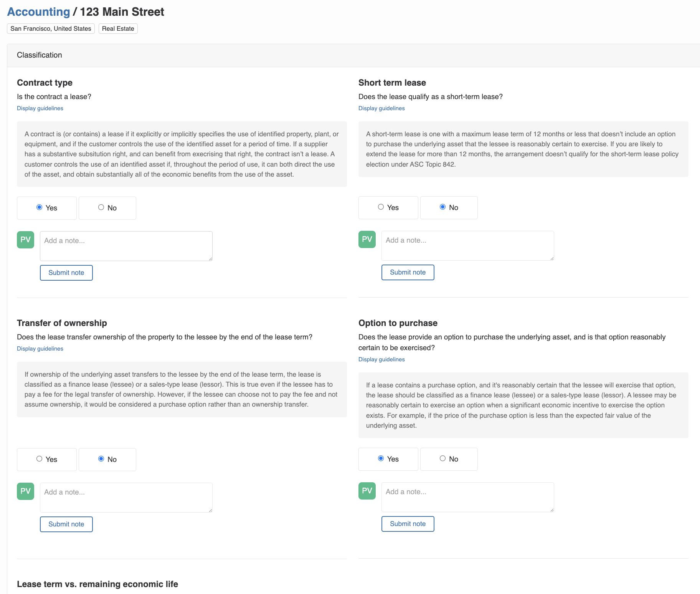
Task: Click Submit note under Contract type
Action: [x=66, y=273]
